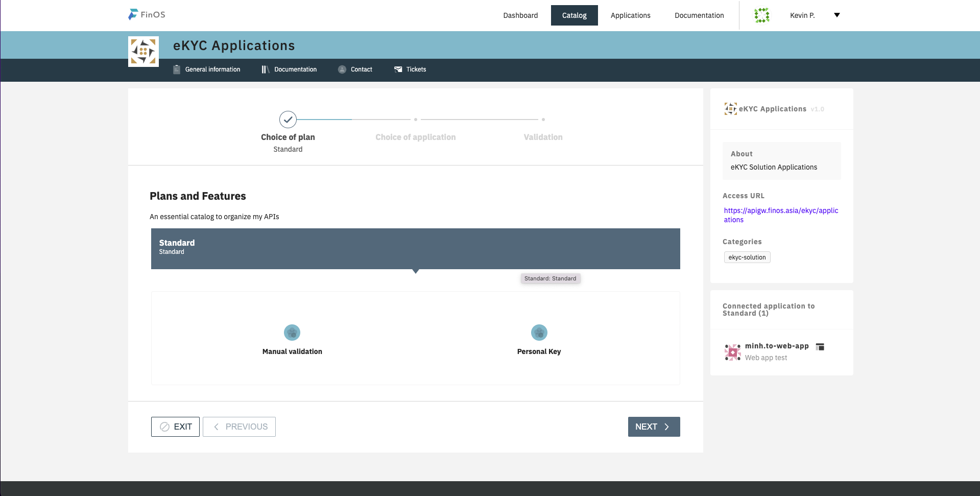This screenshot has width=980, height=496.
Task: Click the Manual validation feature icon
Action: pyautogui.click(x=292, y=333)
